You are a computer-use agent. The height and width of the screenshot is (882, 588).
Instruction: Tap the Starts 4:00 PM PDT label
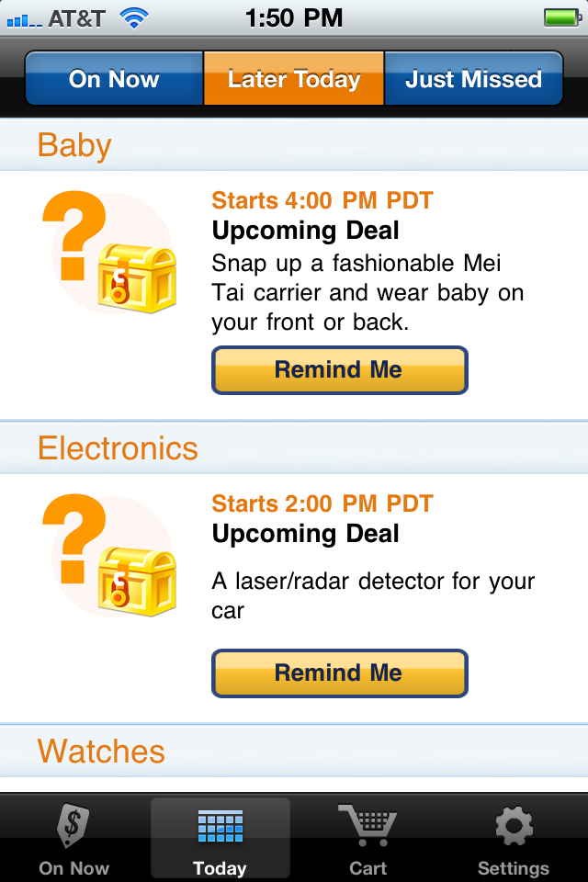(x=322, y=200)
